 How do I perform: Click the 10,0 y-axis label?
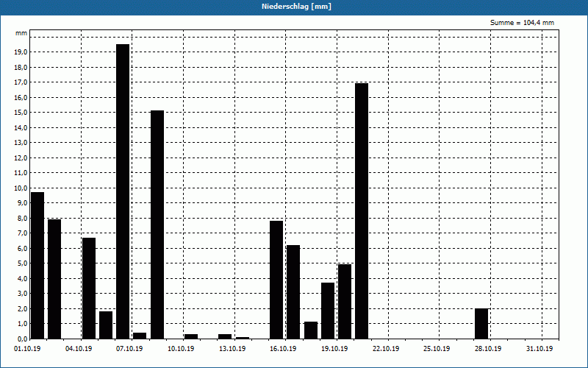pos(21,188)
